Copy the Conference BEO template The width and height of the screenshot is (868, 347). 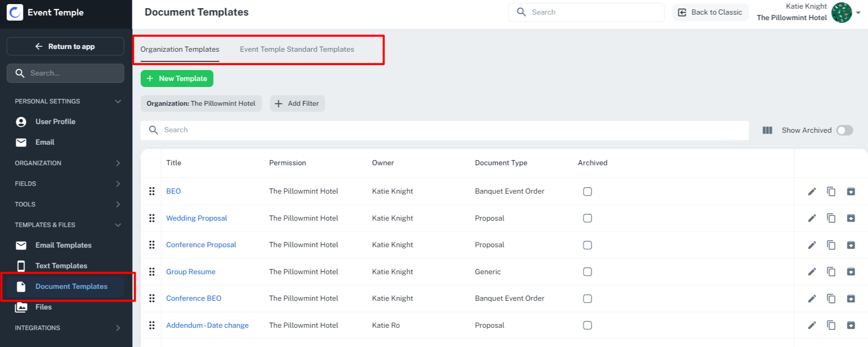(x=831, y=298)
